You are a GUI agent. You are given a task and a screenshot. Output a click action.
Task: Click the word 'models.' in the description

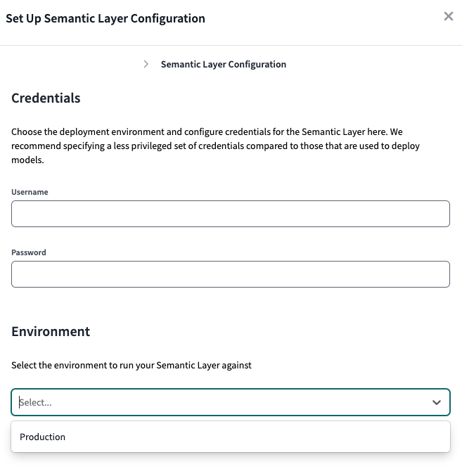coord(27,160)
